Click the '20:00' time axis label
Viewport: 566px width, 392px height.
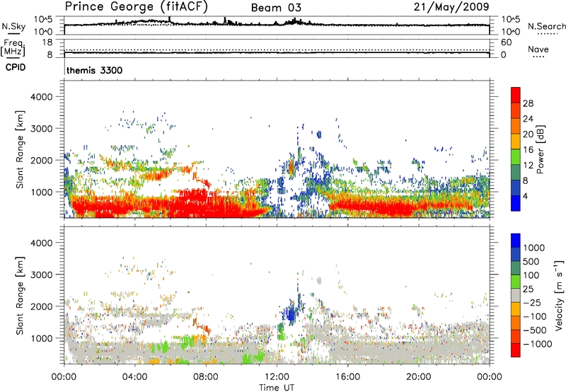click(x=419, y=377)
